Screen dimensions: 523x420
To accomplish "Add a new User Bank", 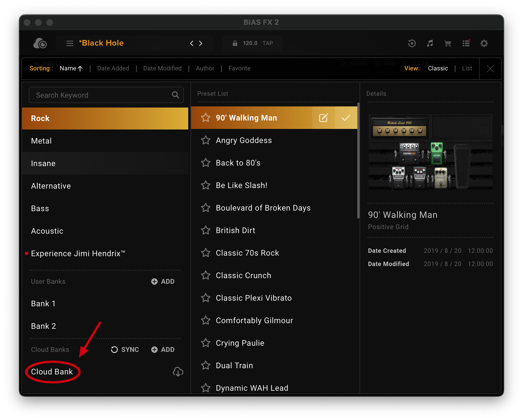I will pyautogui.click(x=163, y=282).
